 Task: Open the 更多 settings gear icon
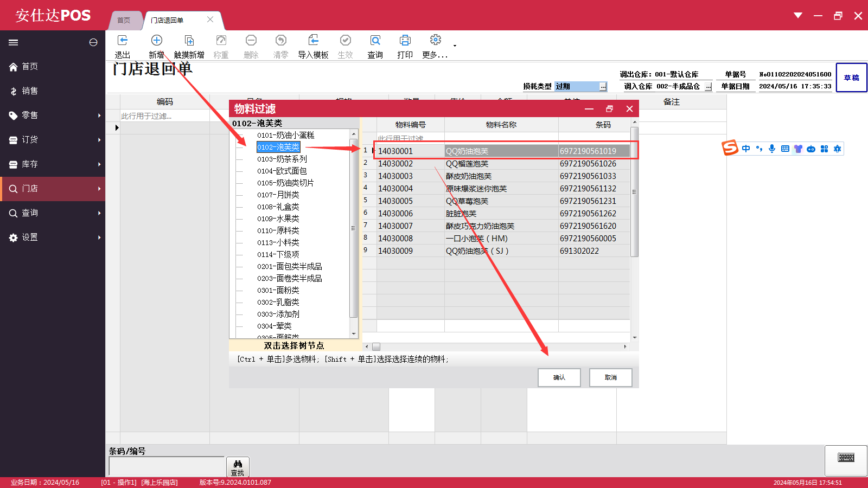pos(436,40)
